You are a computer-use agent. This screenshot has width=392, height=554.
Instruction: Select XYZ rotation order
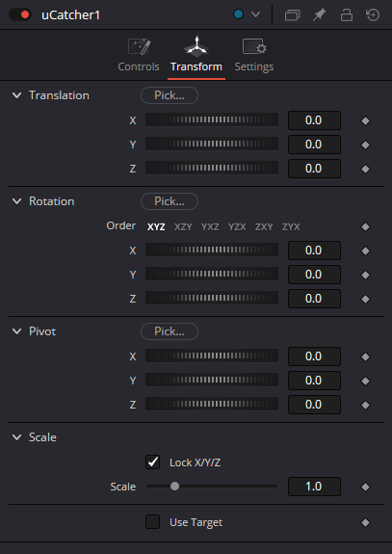(156, 226)
